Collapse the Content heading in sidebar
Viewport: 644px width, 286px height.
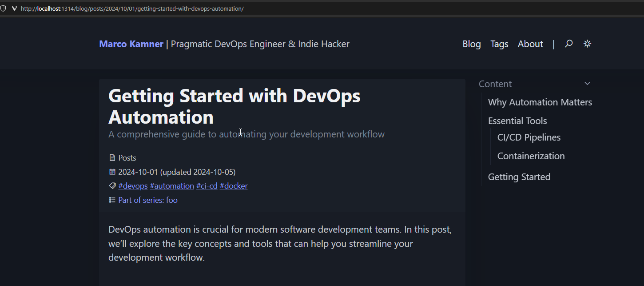pos(495,84)
